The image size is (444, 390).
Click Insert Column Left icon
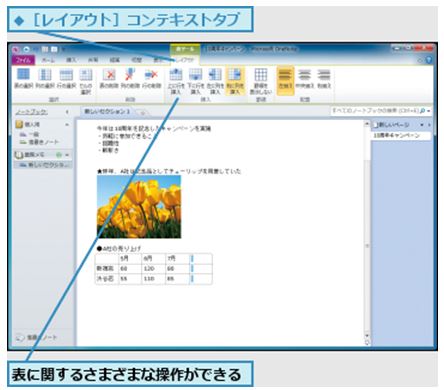[215, 81]
